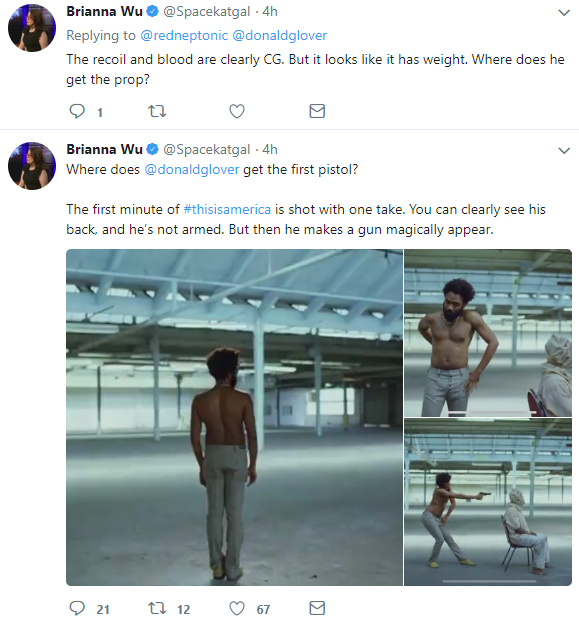The height and width of the screenshot is (622, 579).
Task: Like the tweet about the prop
Action: (x=237, y=111)
